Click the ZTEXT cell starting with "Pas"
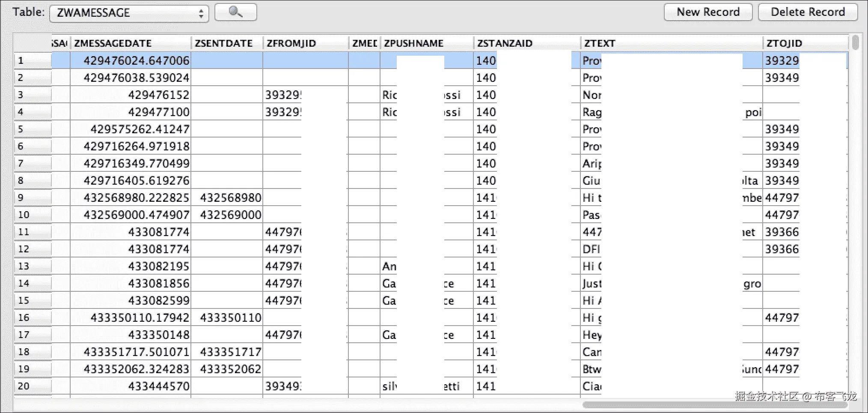Screen dimensions: 868x413 [x=672, y=215]
